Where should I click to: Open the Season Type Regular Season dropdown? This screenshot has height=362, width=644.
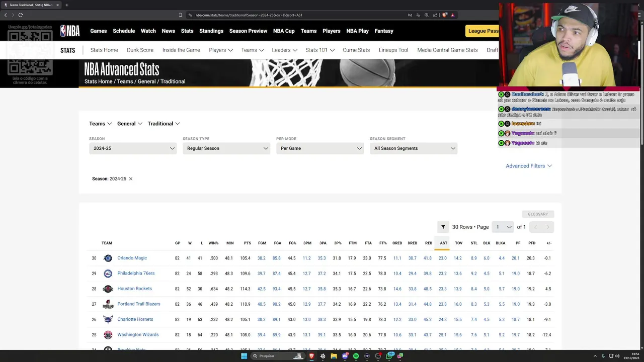click(x=226, y=148)
